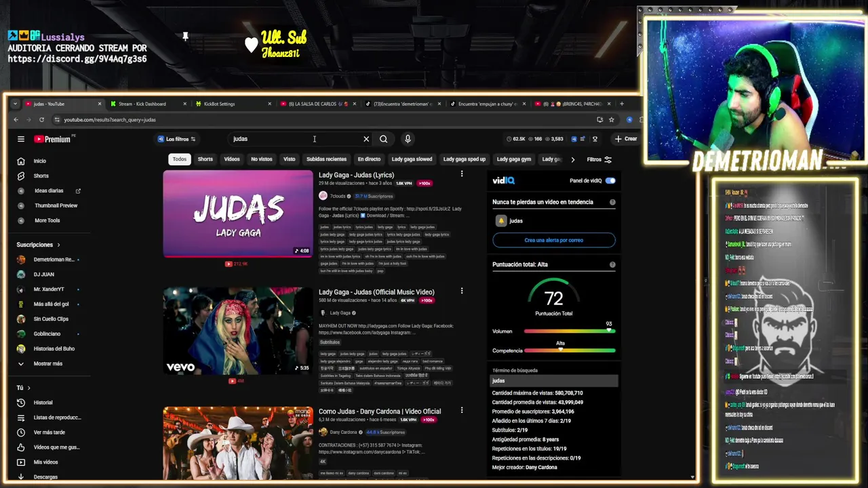Click help icon beside Puntuación total
This screenshot has width=868, height=488.
point(612,264)
